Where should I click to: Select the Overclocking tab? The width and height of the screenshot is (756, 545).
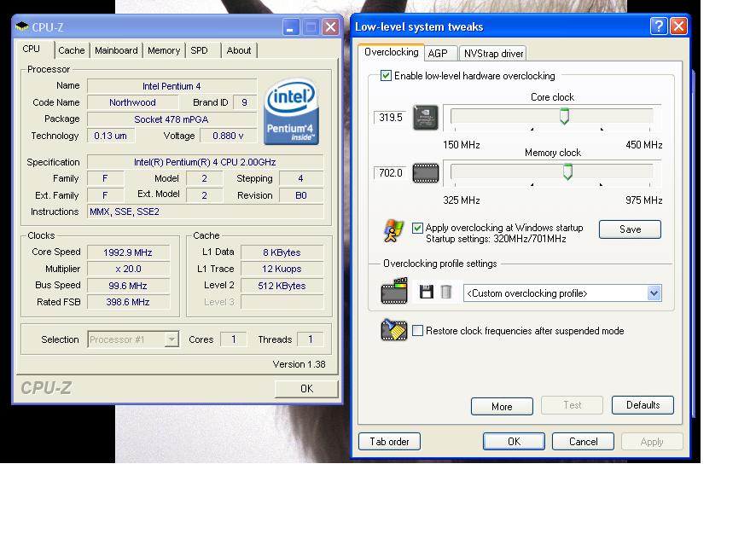392,52
